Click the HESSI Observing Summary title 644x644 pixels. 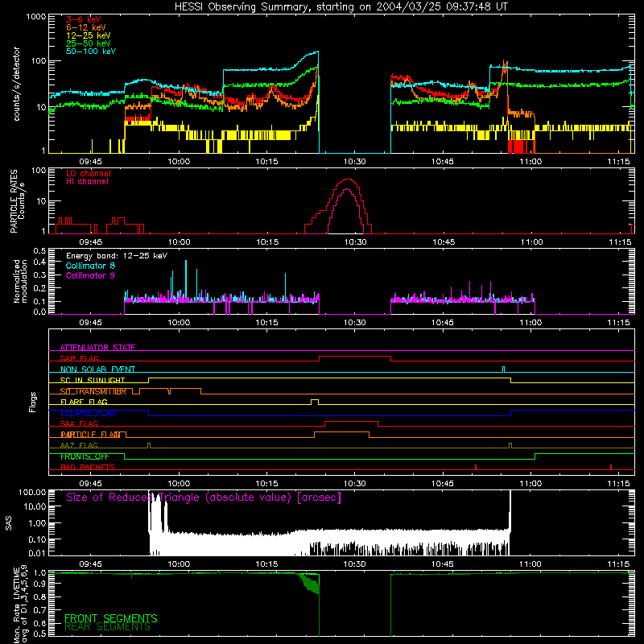[341, 7]
